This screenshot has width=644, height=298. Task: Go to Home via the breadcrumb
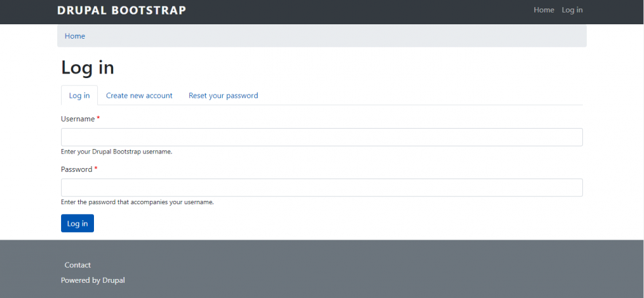75,36
